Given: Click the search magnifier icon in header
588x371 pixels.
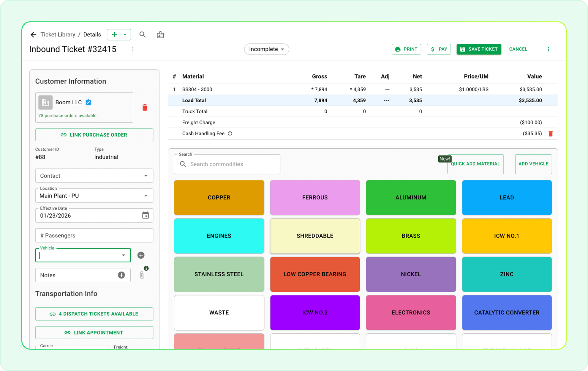Looking at the screenshot, I should [143, 35].
